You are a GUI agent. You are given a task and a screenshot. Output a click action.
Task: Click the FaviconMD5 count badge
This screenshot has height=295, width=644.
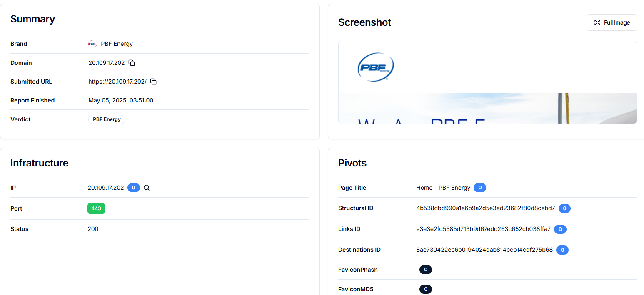pos(426,289)
